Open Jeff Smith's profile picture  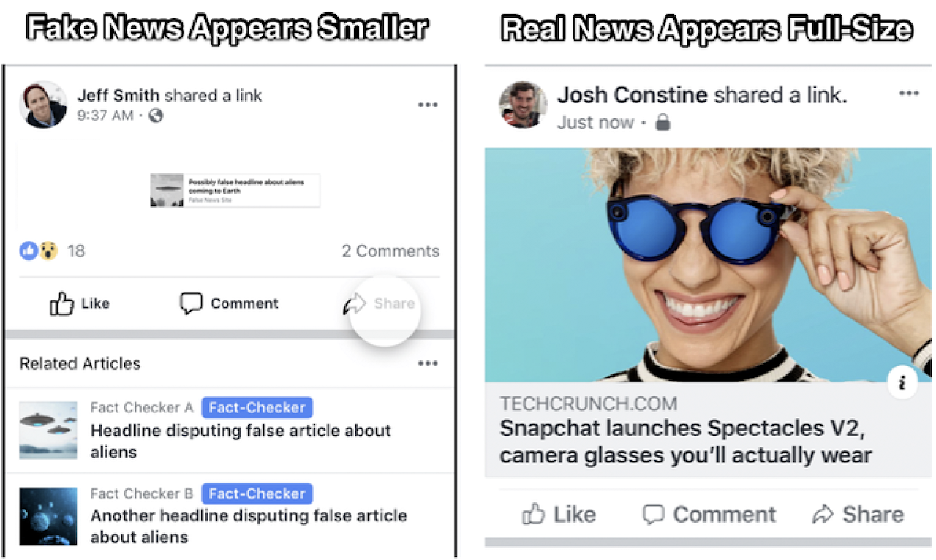44,105
